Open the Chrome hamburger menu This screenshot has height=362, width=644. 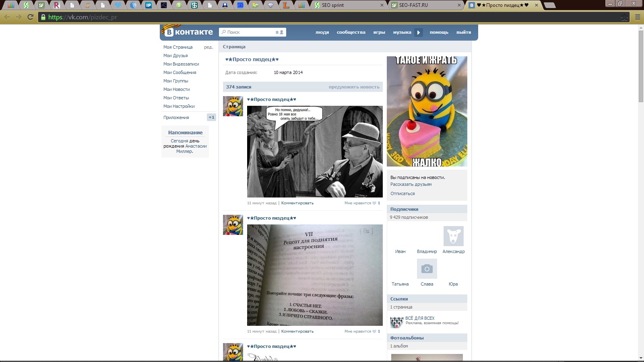click(x=638, y=17)
